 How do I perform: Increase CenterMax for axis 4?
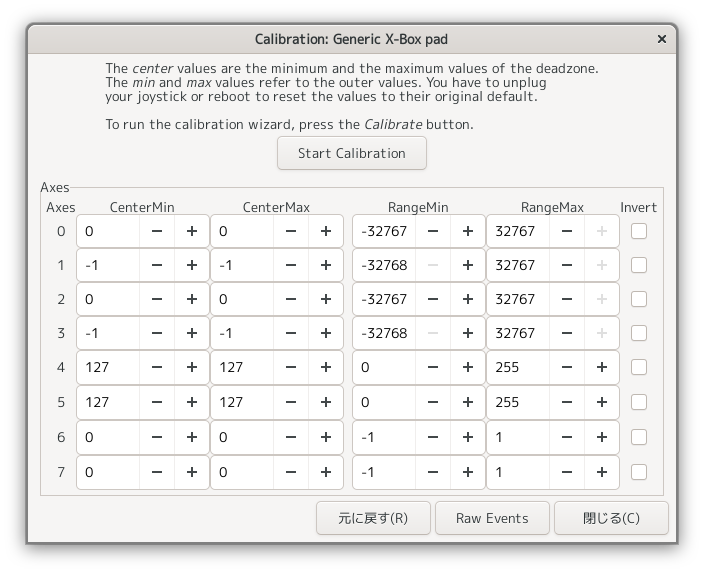pos(326,367)
